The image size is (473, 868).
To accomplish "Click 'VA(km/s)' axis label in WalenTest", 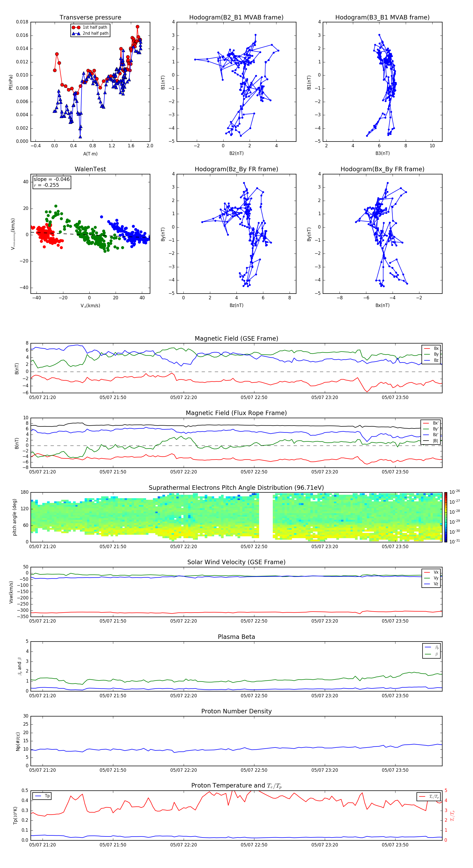I will pyautogui.click(x=90, y=306).
